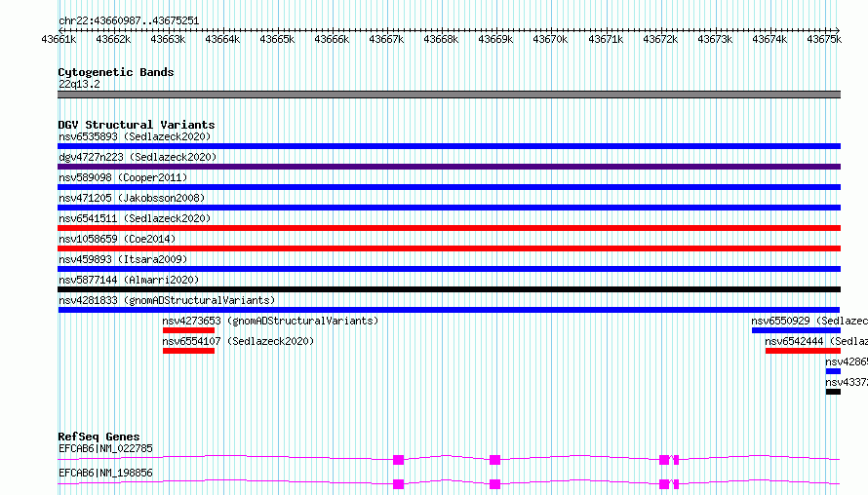Viewport: 868px width, 495px height.
Task: Click the dgv4727n223 (Sedlazeck2020) label
Action: tap(138, 157)
